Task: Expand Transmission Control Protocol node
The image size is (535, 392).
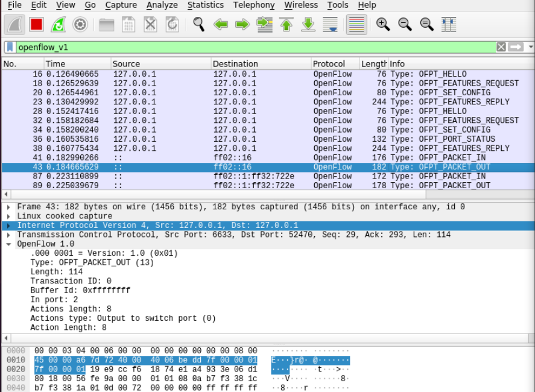Action: click(8, 235)
